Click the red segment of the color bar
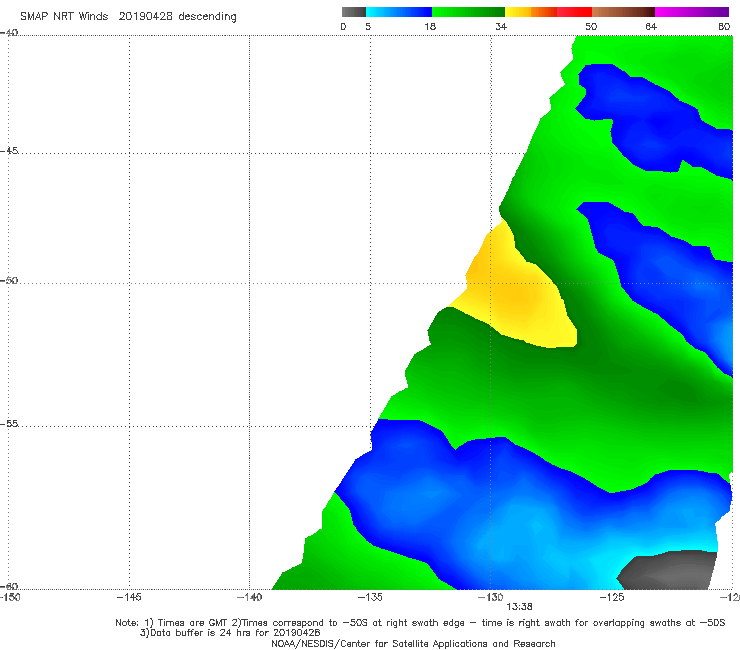 [574, 12]
